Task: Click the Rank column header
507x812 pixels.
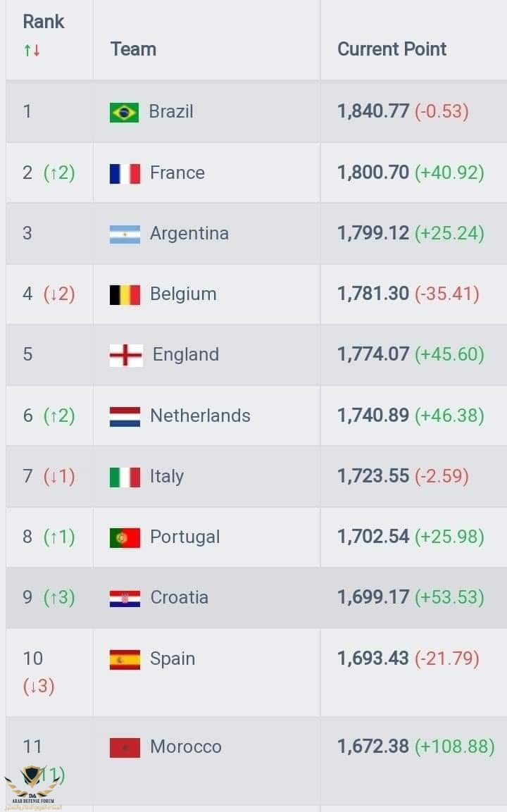Action: point(44,22)
